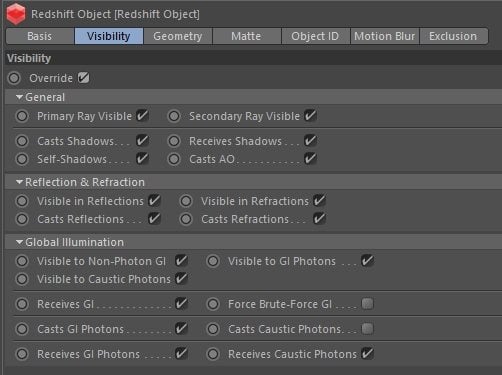The image size is (502, 375).
Task: Click keyframe dot beside Casts Refractions
Action: pyautogui.click(x=186, y=219)
